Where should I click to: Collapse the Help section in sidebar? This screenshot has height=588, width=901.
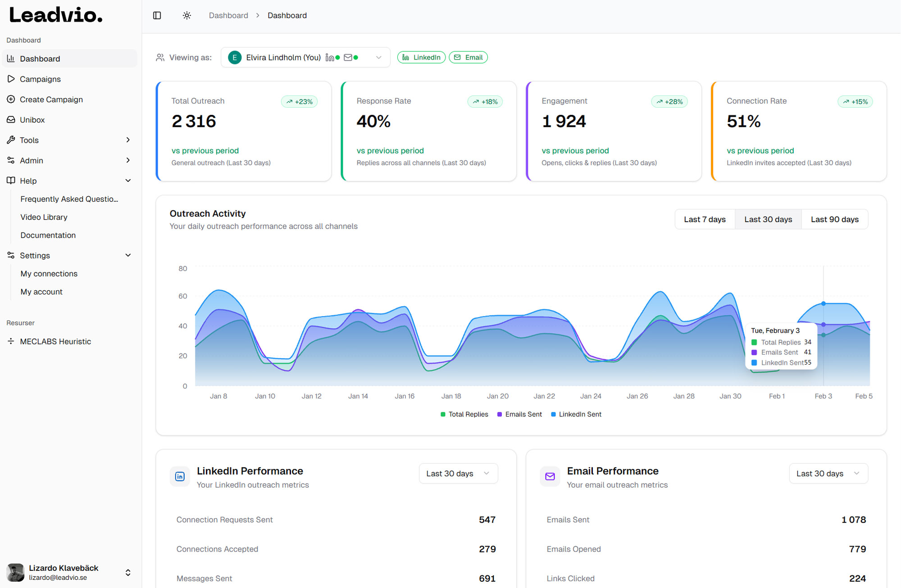click(128, 180)
